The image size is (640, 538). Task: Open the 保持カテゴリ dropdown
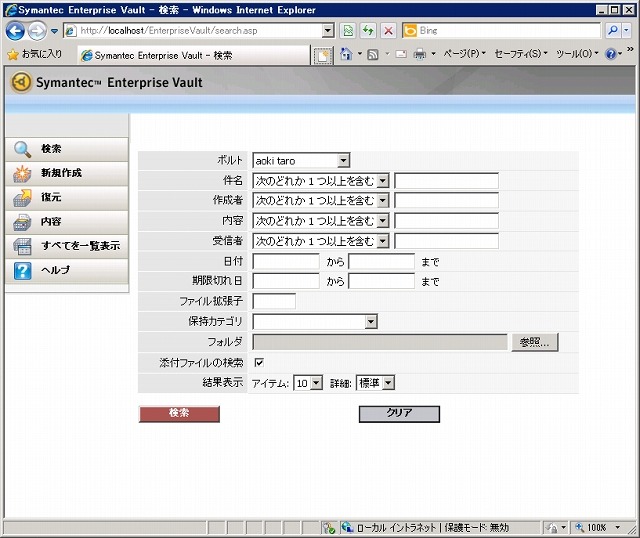coord(315,322)
